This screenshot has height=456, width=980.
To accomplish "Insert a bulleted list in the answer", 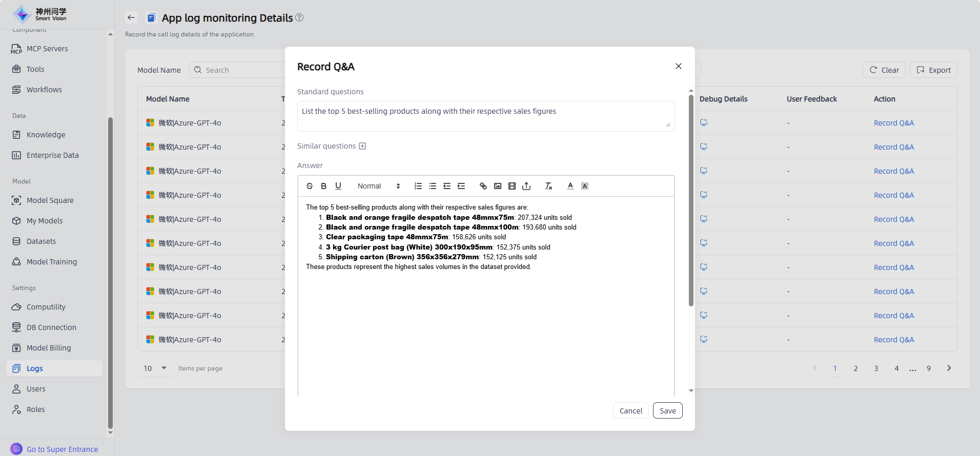I will 433,186.
